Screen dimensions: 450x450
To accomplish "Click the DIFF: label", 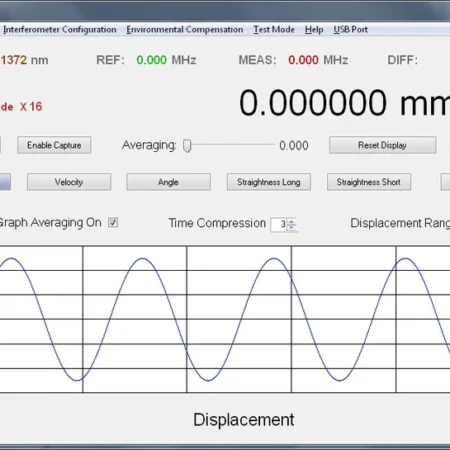I will [402, 60].
